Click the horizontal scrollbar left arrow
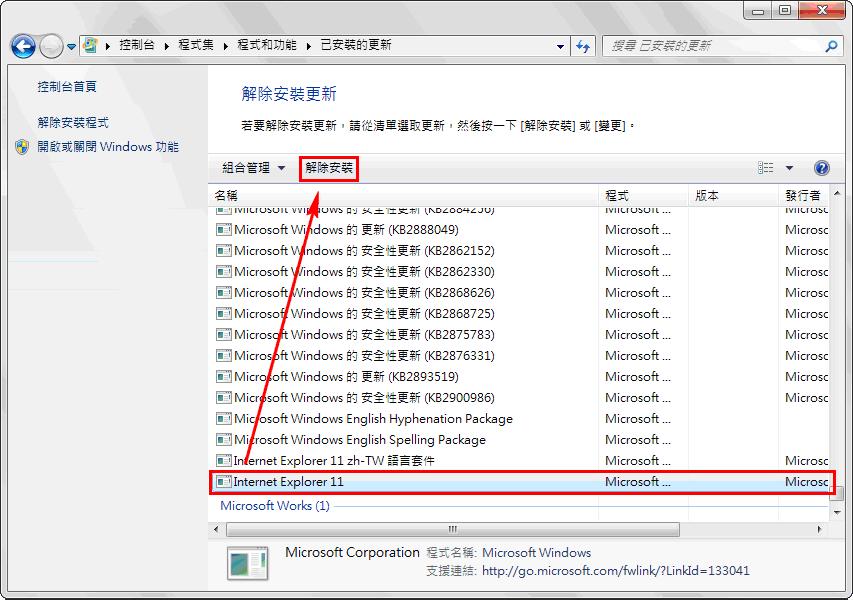The width and height of the screenshot is (853, 600). tap(217, 529)
